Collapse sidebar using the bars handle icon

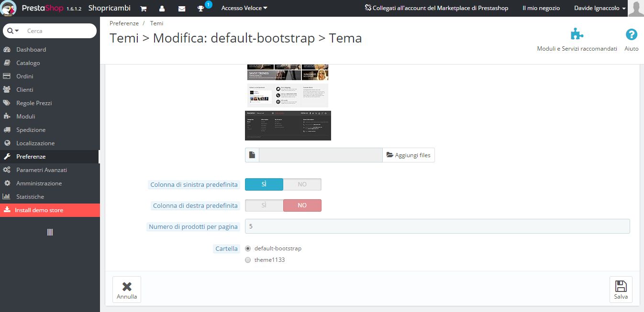pyautogui.click(x=50, y=232)
